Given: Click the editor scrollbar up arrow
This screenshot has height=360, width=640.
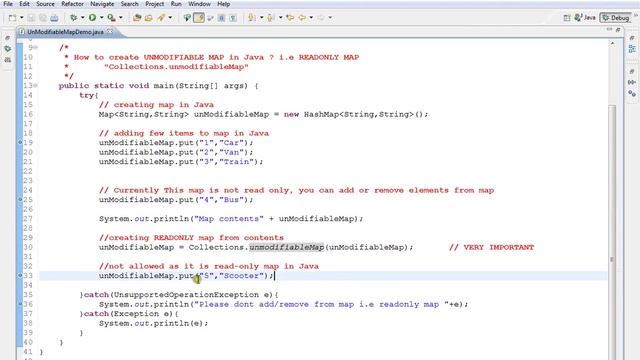Looking at the screenshot, I should [612, 43].
